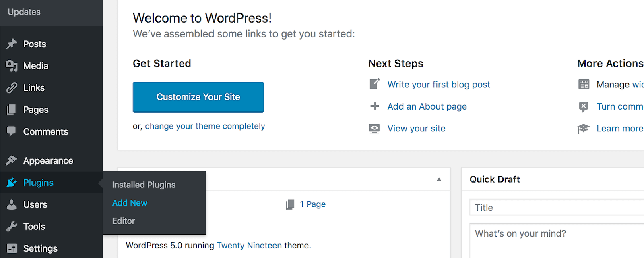The image size is (644, 258).
Task: Select the Tools wrench icon
Action: (x=12, y=226)
